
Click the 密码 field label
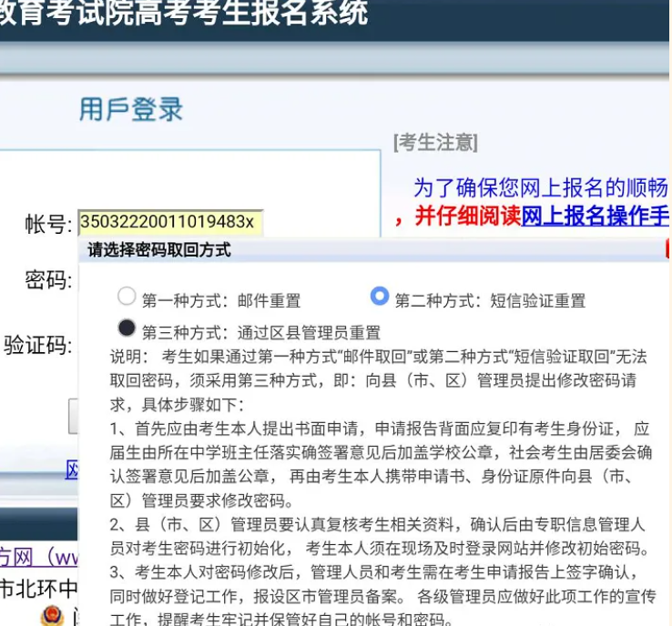click(x=48, y=280)
